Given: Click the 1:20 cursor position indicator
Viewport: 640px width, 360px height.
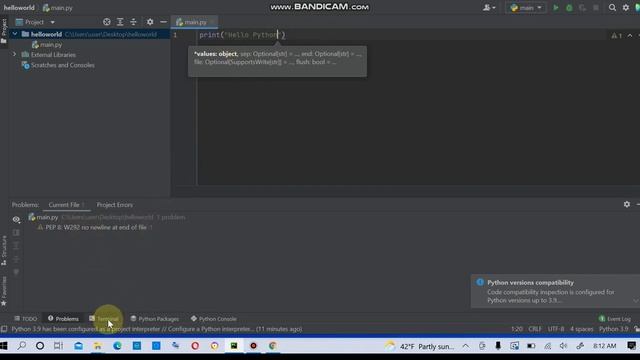Looking at the screenshot, I should [517, 329].
